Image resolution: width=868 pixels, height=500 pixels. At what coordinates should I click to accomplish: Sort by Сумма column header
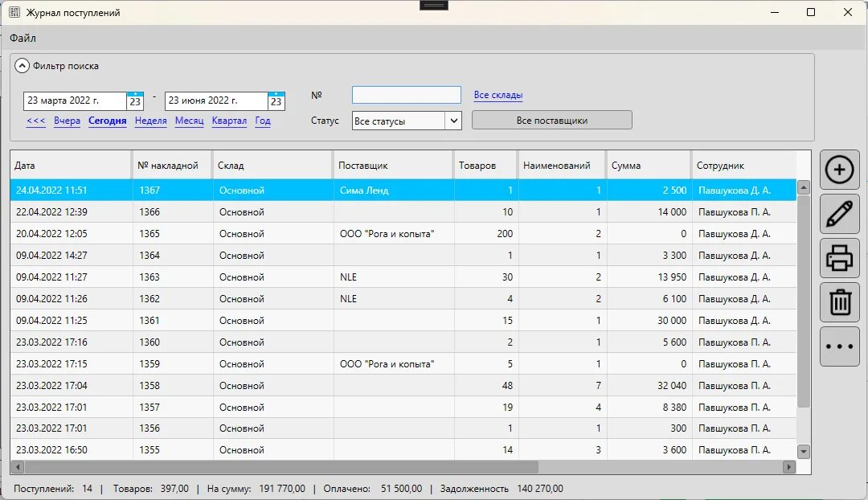pos(649,165)
